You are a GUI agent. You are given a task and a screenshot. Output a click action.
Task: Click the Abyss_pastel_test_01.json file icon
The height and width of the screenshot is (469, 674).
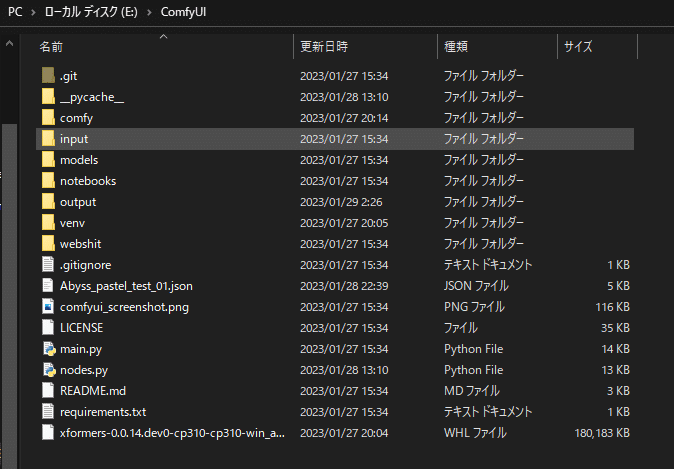pos(48,286)
